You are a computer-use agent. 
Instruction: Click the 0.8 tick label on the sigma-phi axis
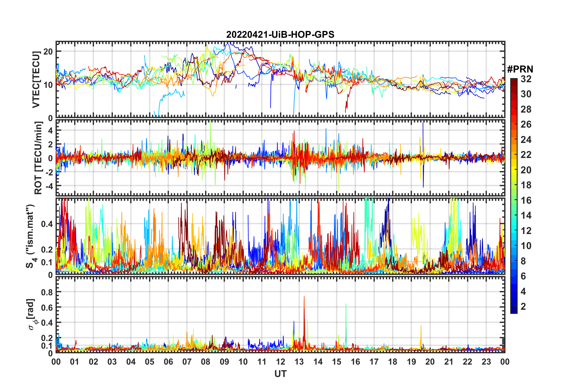[x=47, y=292]
